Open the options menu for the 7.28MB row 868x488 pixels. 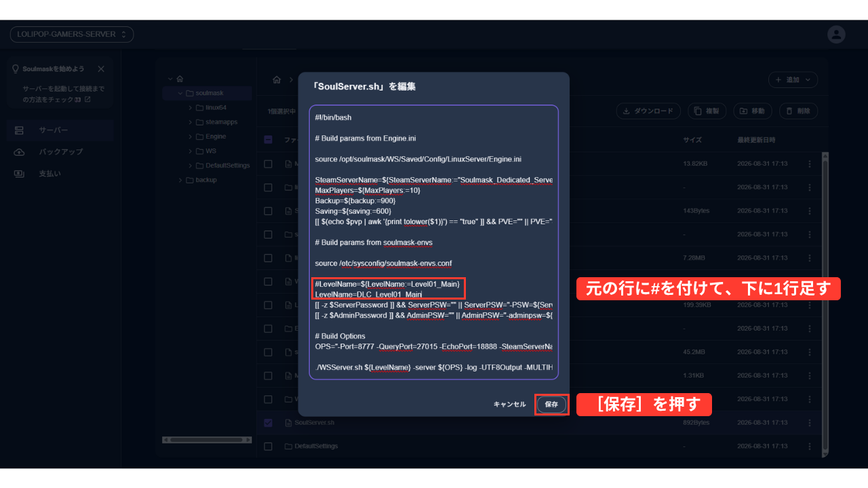[809, 258]
